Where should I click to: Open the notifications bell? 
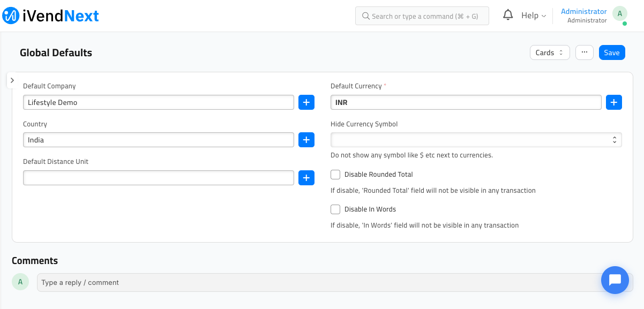pos(508,15)
